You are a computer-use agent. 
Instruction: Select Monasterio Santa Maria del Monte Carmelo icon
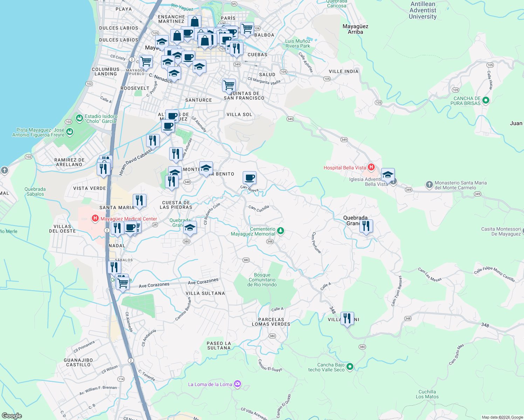point(429,184)
